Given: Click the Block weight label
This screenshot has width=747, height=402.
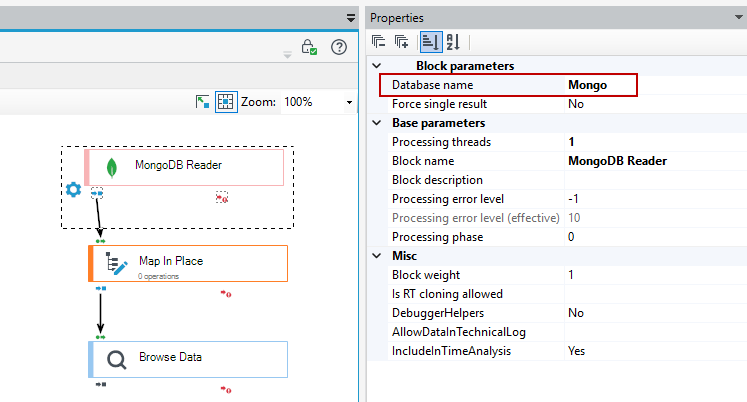Looking at the screenshot, I should (x=426, y=275).
